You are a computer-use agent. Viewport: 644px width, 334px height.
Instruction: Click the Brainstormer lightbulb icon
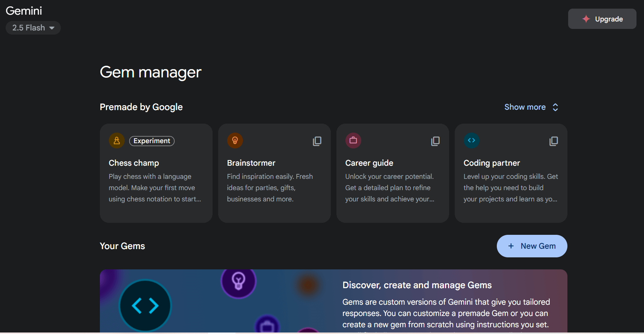[x=235, y=141]
